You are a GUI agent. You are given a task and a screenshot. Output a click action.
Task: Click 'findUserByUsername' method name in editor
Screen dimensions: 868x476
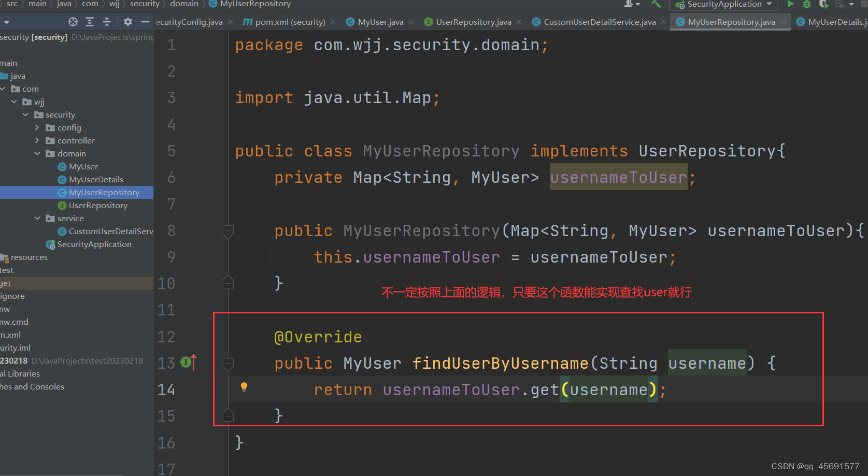pyautogui.click(x=501, y=363)
